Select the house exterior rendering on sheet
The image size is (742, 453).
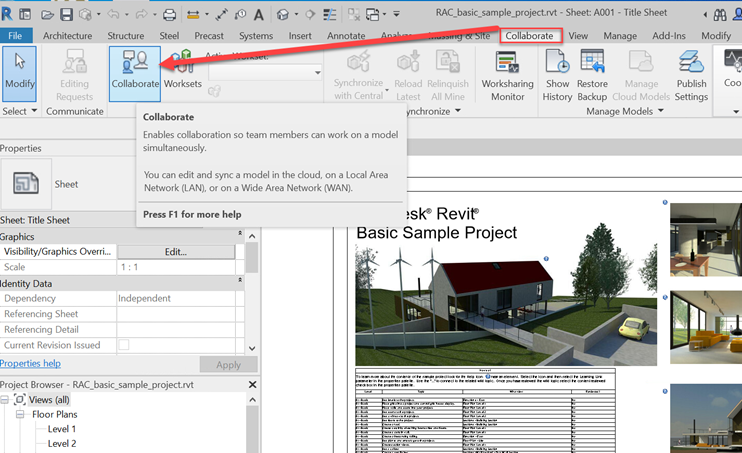pyautogui.click(x=506, y=306)
